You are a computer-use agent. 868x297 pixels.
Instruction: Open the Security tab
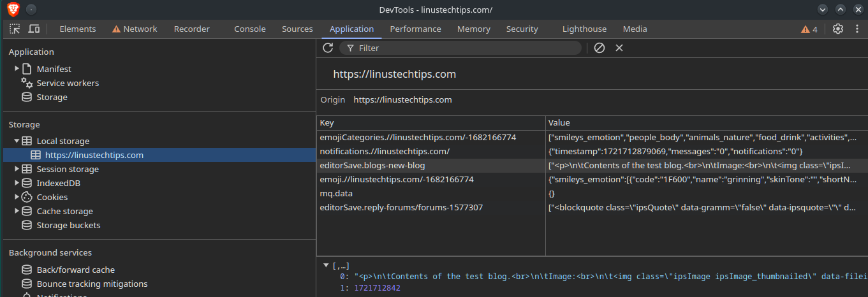522,29
